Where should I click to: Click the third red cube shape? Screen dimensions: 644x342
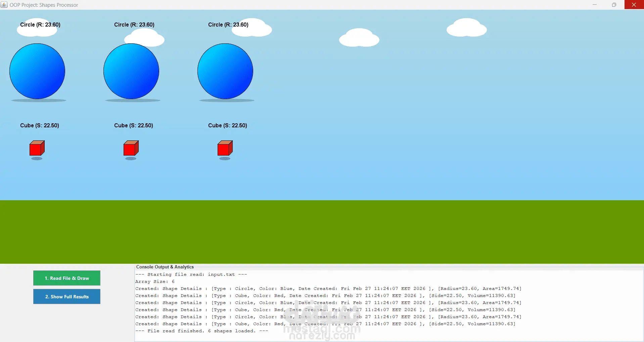click(225, 148)
